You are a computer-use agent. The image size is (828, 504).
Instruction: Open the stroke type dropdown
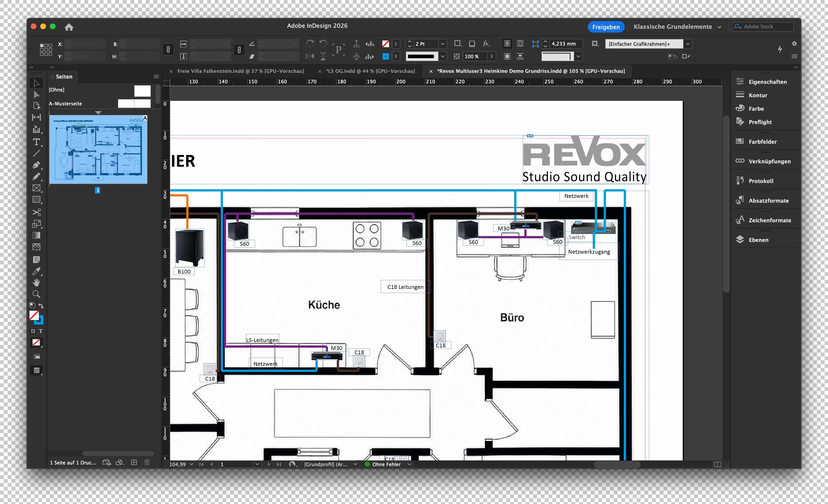tap(443, 56)
